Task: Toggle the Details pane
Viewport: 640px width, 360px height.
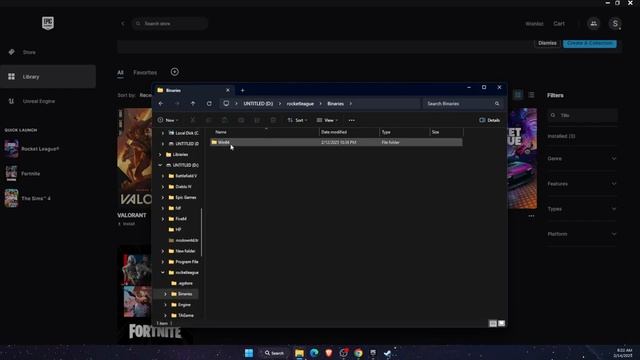Action: click(x=489, y=120)
